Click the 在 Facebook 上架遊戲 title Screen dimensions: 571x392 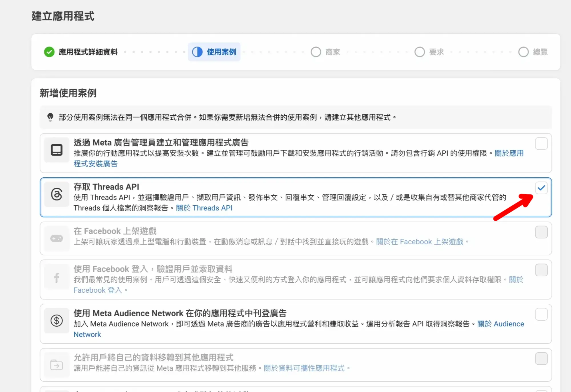click(x=115, y=231)
